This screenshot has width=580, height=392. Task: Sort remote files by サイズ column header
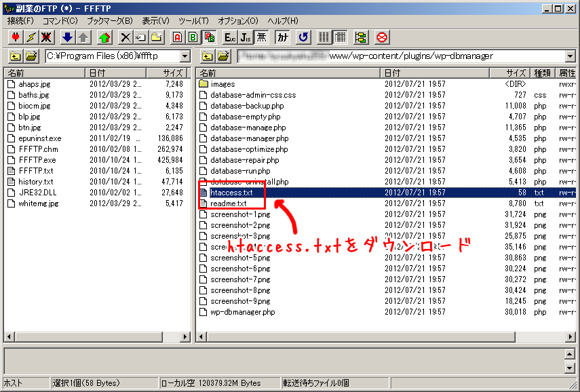point(516,73)
